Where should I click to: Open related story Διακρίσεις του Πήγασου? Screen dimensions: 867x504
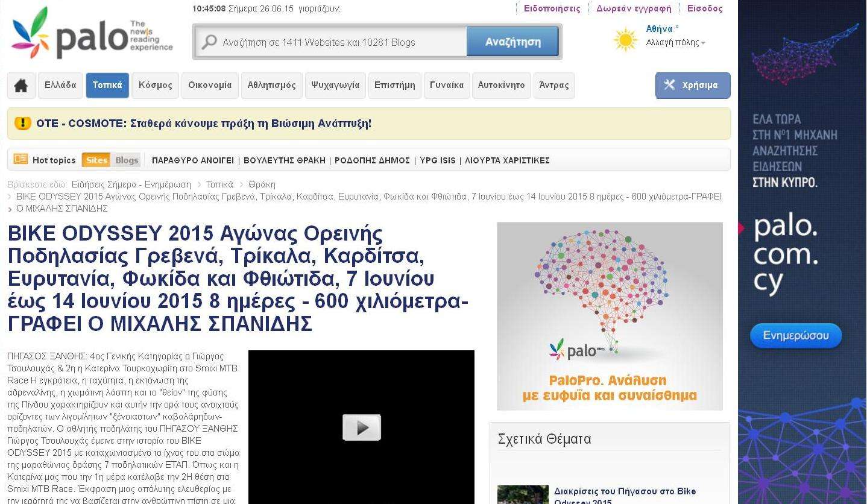pos(625,496)
